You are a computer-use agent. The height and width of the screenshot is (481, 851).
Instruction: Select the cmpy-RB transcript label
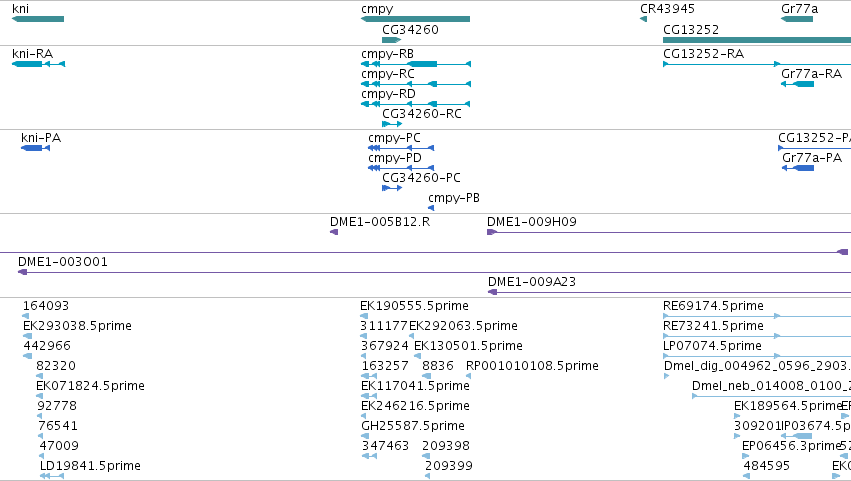(388, 54)
